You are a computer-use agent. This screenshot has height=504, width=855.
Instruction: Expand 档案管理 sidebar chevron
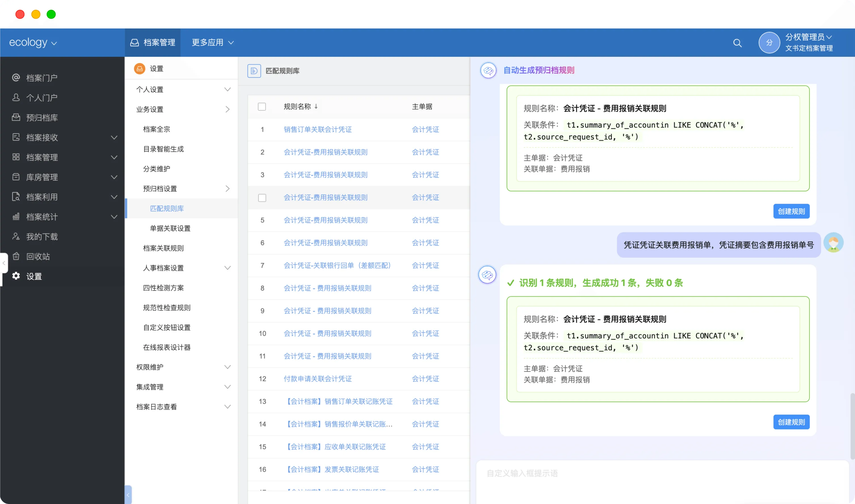(x=114, y=157)
